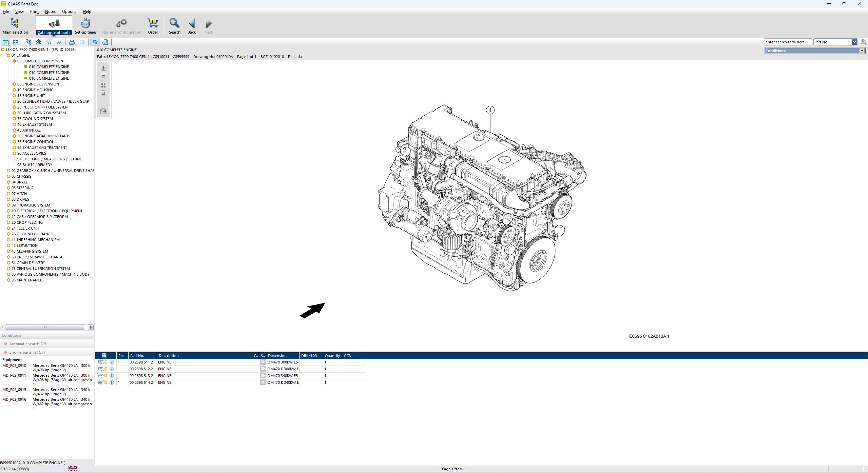Click the Quantity column header
Image resolution: width=868 pixels, height=473 pixels.
[x=332, y=356]
